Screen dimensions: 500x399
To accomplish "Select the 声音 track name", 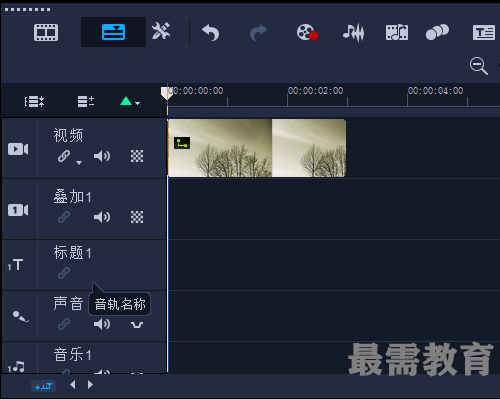I will 68,303.
